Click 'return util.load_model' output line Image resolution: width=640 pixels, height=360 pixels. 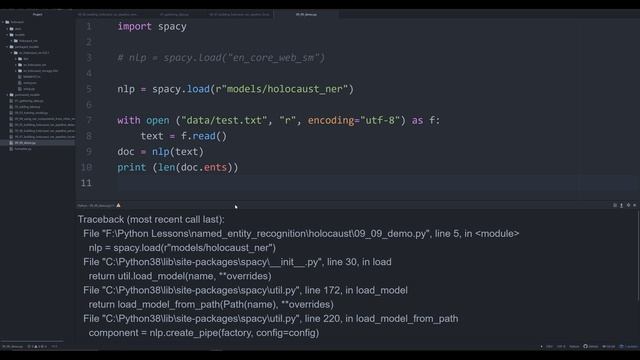(x=180, y=276)
